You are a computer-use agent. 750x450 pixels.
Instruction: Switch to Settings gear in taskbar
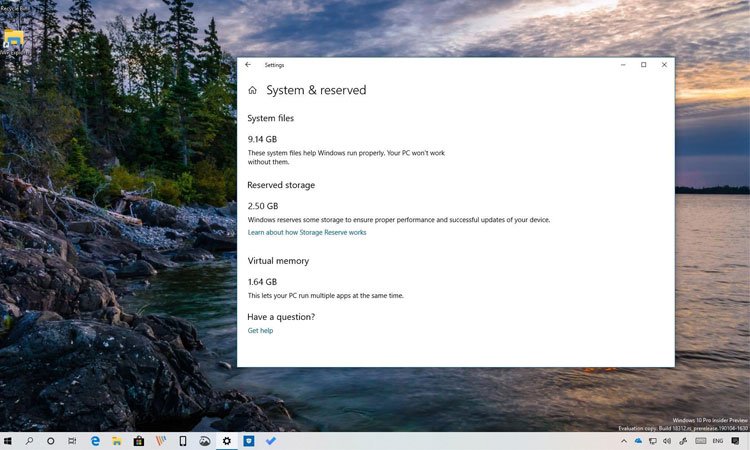[227, 441]
